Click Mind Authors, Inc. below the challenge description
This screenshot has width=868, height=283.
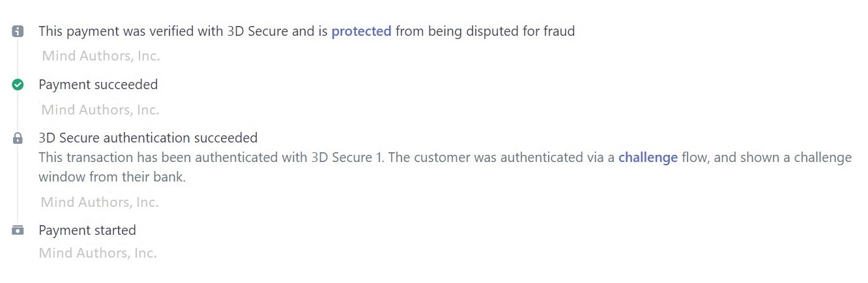click(100, 202)
